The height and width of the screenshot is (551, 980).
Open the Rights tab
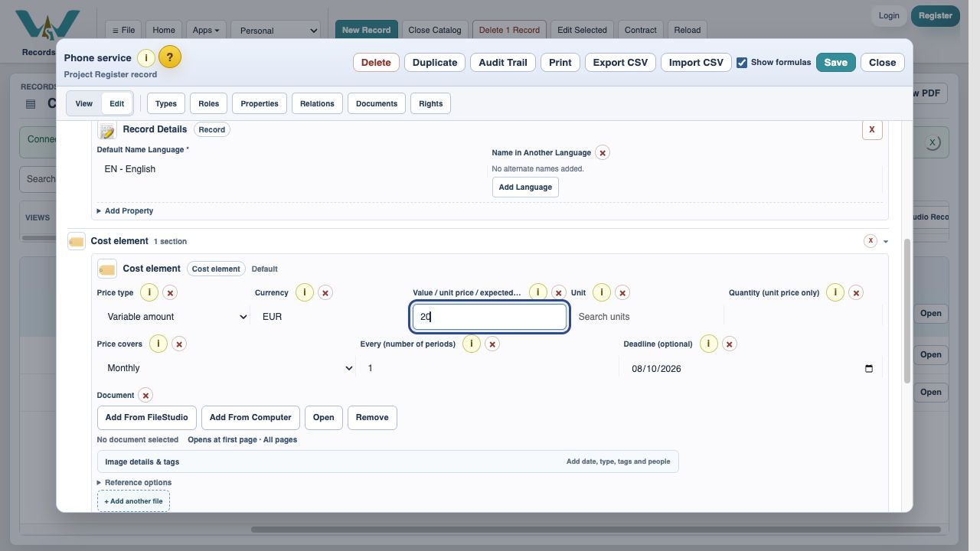431,104
